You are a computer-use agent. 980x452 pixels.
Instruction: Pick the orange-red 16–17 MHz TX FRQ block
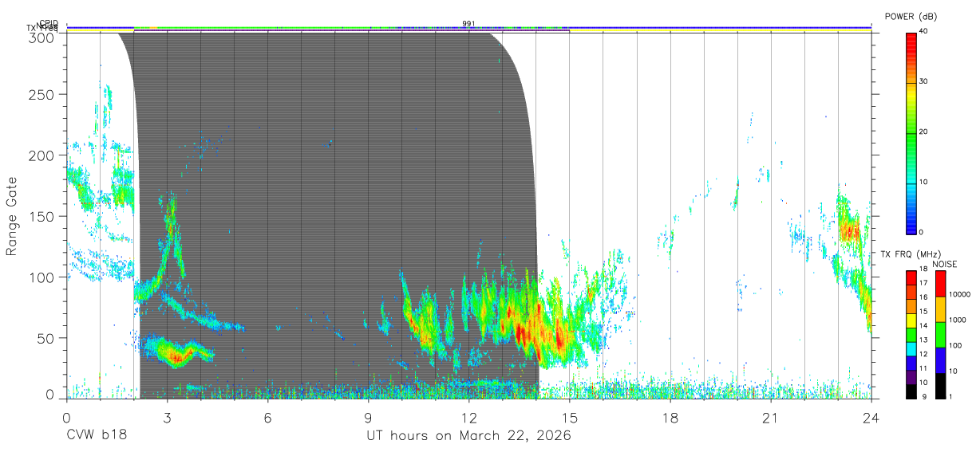click(911, 292)
